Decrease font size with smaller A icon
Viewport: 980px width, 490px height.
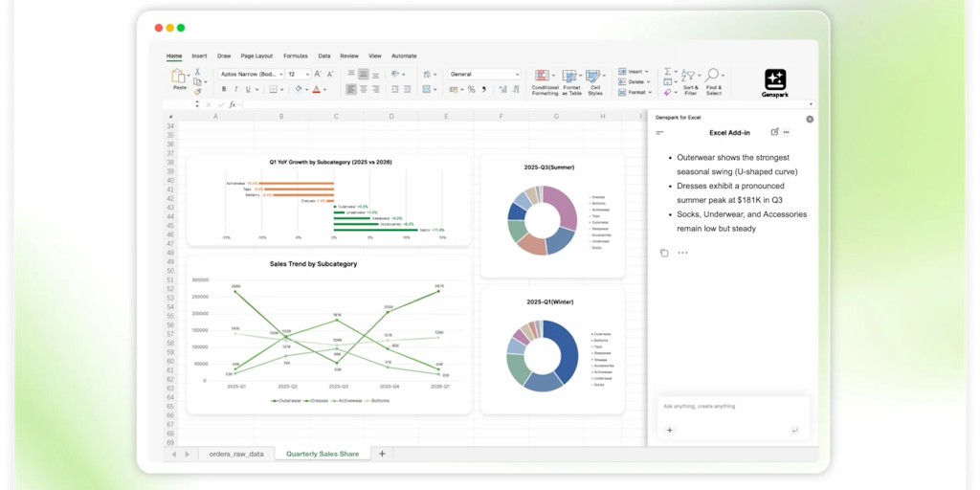pos(330,74)
